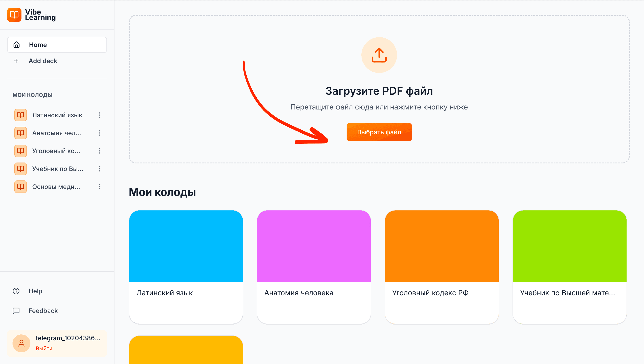Click the Vibe Learning logo icon
The image size is (644, 364).
point(14,15)
